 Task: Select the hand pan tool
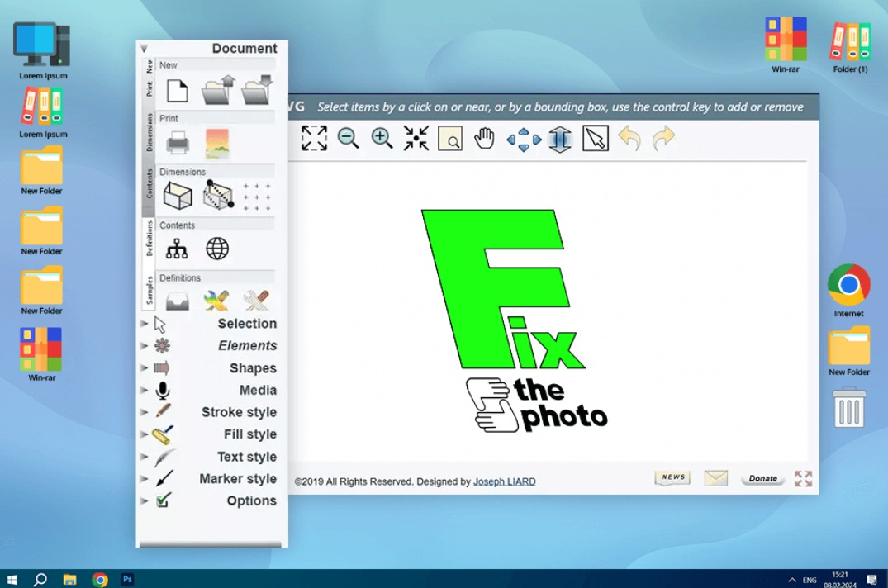click(485, 139)
